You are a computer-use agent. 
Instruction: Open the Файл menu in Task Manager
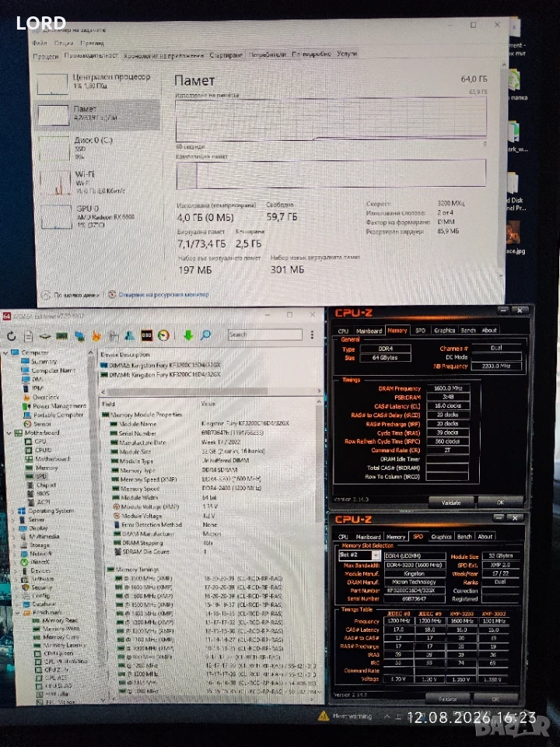(x=40, y=43)
